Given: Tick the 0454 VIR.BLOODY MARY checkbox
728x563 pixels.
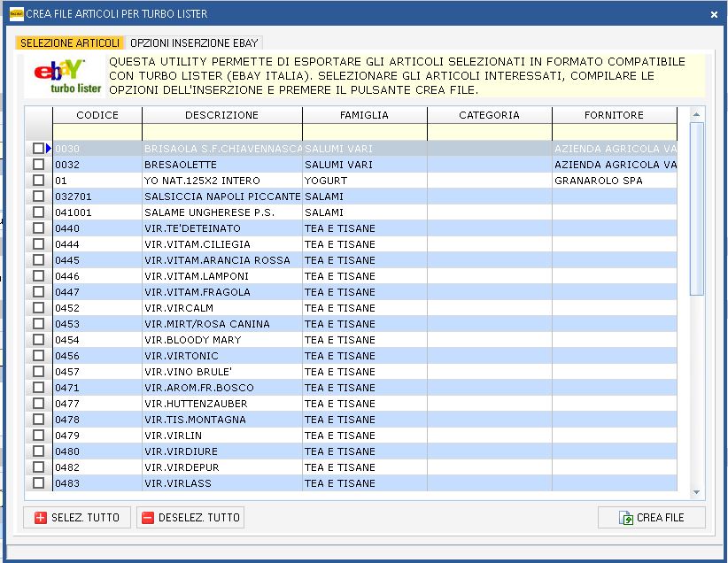Looking at the screenshot, I should coord(39,339).
